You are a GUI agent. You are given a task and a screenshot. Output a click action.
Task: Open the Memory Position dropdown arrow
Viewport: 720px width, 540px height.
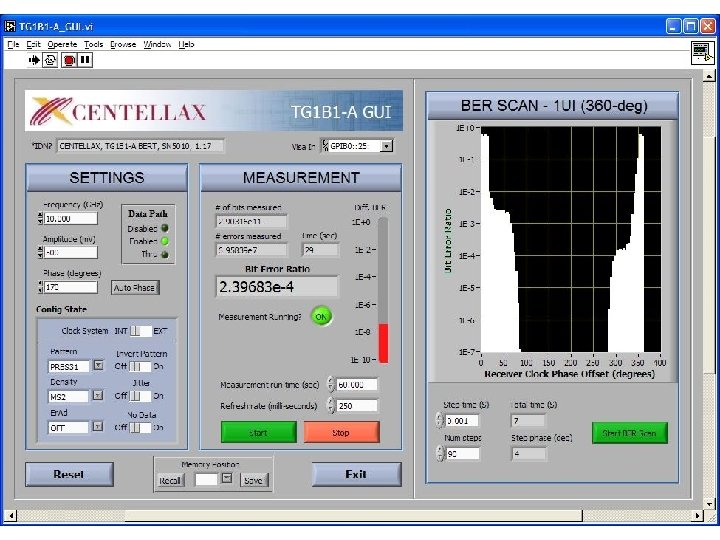(x=226, y=478)
